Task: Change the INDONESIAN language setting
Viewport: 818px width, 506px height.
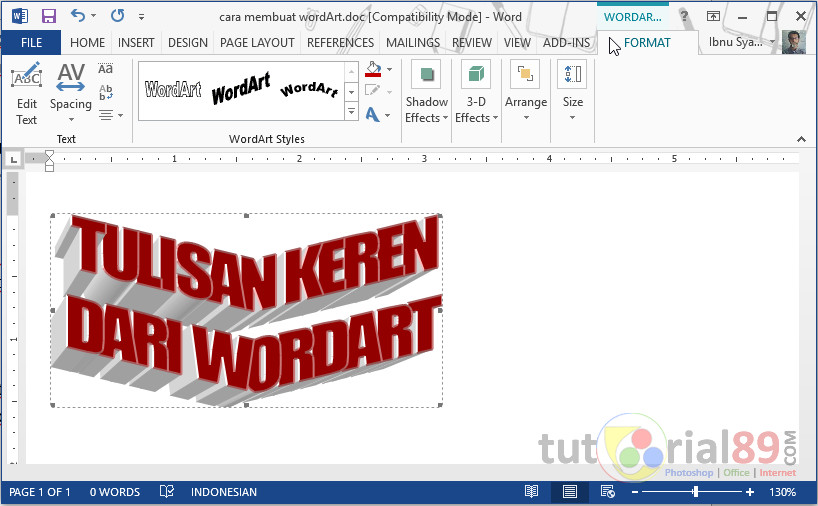Action: (x=223, y=492)
